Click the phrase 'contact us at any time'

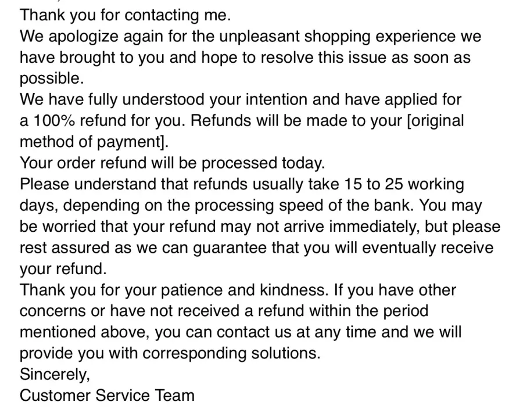coord(281,332)
